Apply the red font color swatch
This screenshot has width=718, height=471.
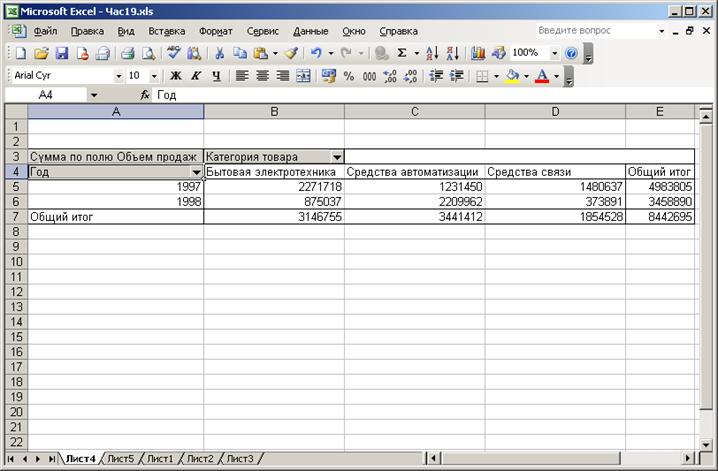pos(542,76)
